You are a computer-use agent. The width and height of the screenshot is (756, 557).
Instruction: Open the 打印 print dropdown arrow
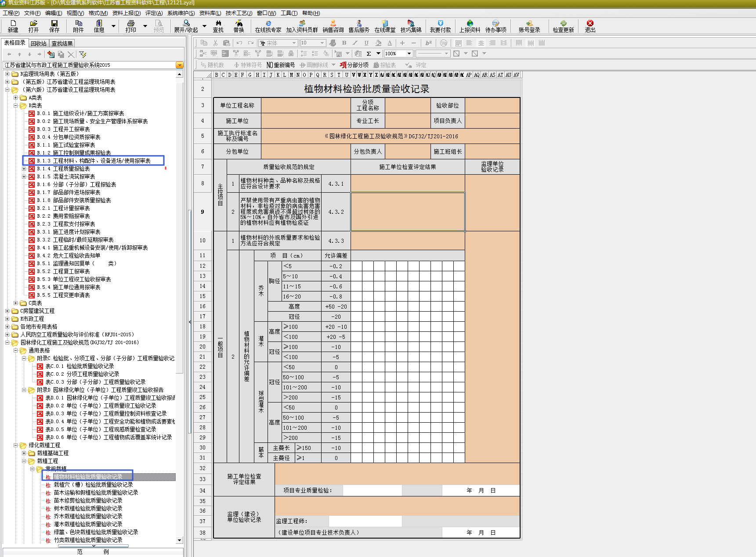coord(145,26)
